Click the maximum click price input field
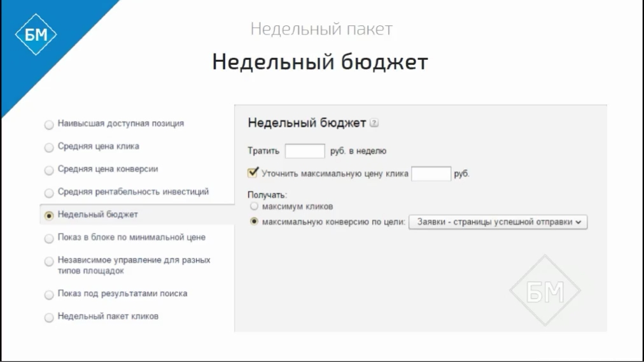The height and width of the screenshot is (363, 644). (431, 173)
